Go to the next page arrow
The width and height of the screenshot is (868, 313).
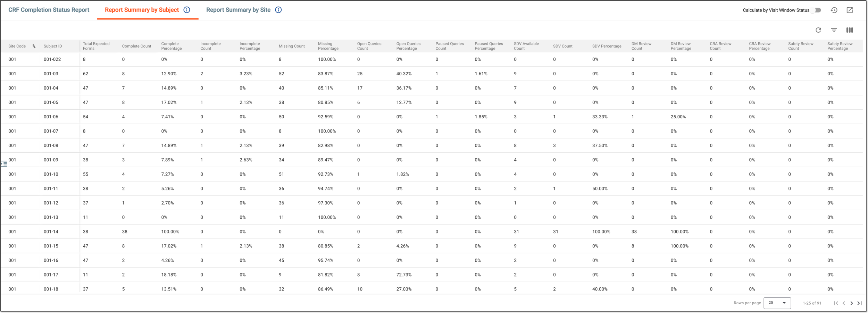(x=852, y=303)
